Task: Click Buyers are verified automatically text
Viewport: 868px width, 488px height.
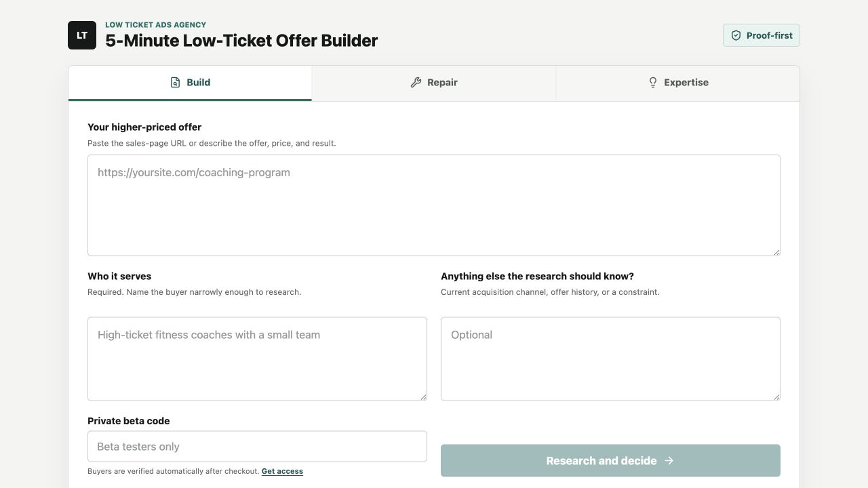Action: coord(173,471)
